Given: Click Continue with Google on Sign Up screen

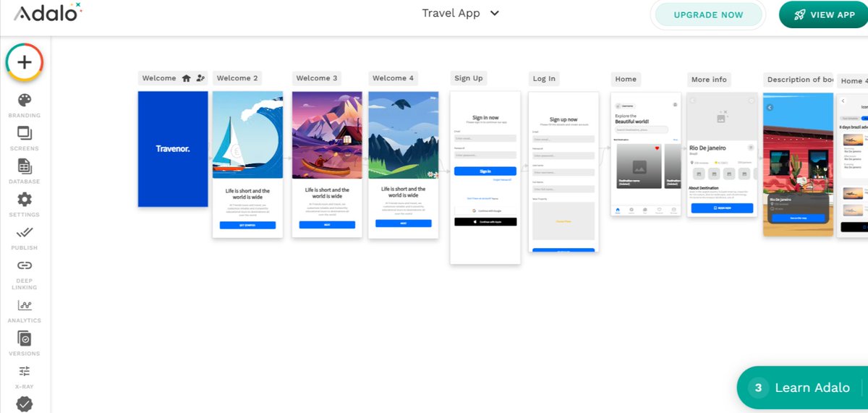Looking at the screenshot, I should click(x=485, y=210).
